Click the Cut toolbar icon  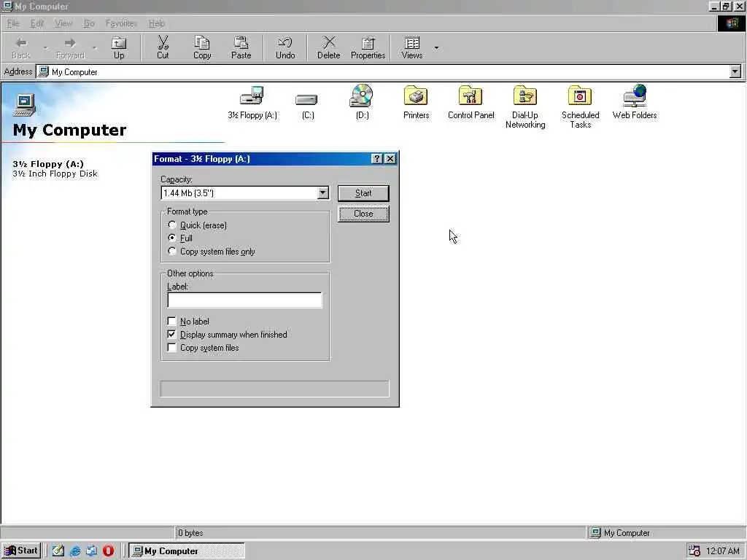pos(163,48)
